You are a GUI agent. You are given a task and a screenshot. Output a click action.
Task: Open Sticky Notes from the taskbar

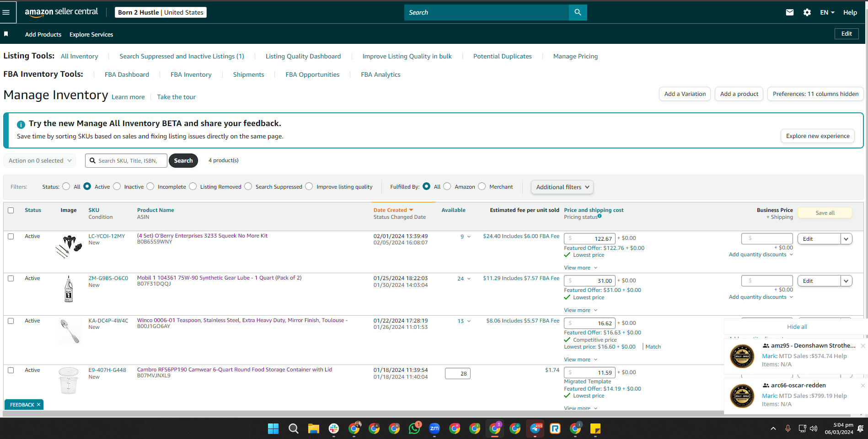click(595, 428)
